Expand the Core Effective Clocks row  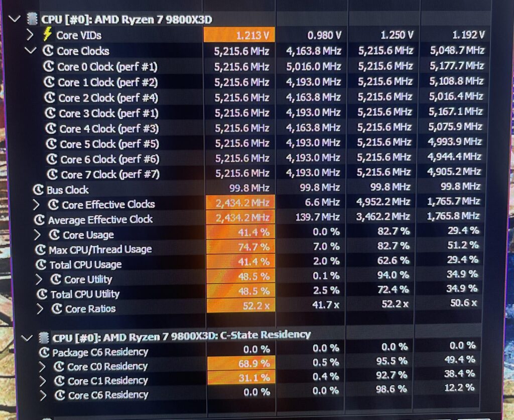point(37,205)
